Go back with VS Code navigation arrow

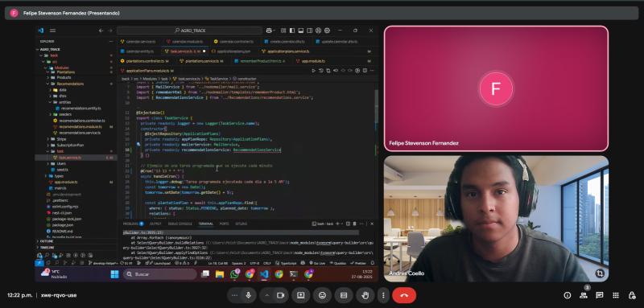coord(101,31)
